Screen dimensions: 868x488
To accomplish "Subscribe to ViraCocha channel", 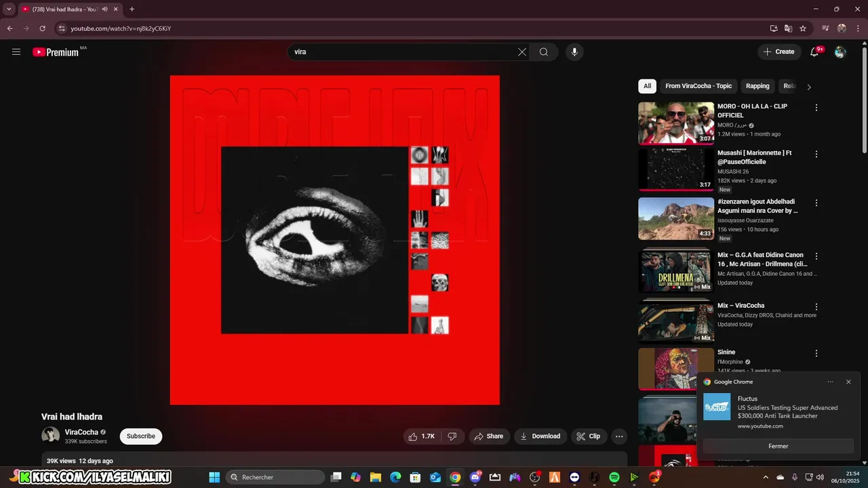I will coord(141,436).
